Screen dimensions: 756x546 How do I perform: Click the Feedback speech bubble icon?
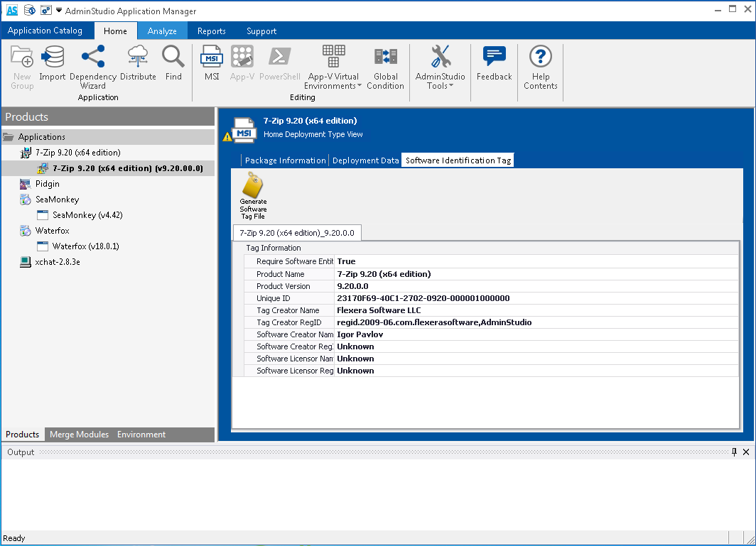pos(494,63)
